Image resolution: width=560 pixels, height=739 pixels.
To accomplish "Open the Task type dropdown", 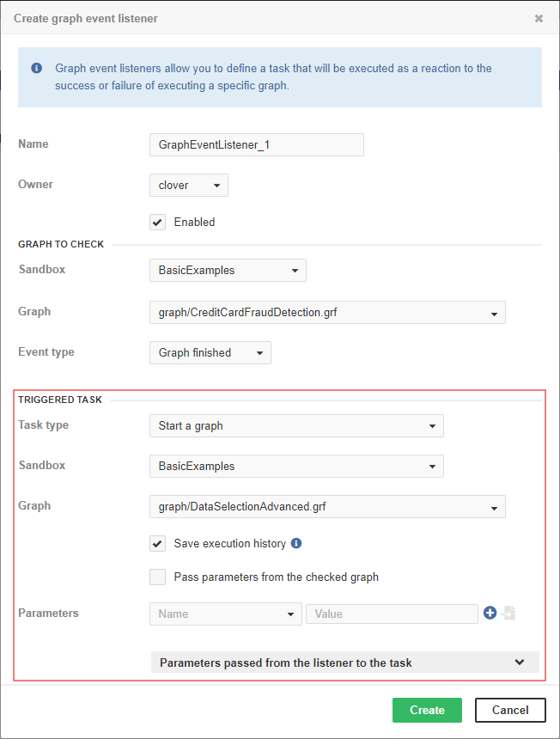I will click(x=296, y=425).
